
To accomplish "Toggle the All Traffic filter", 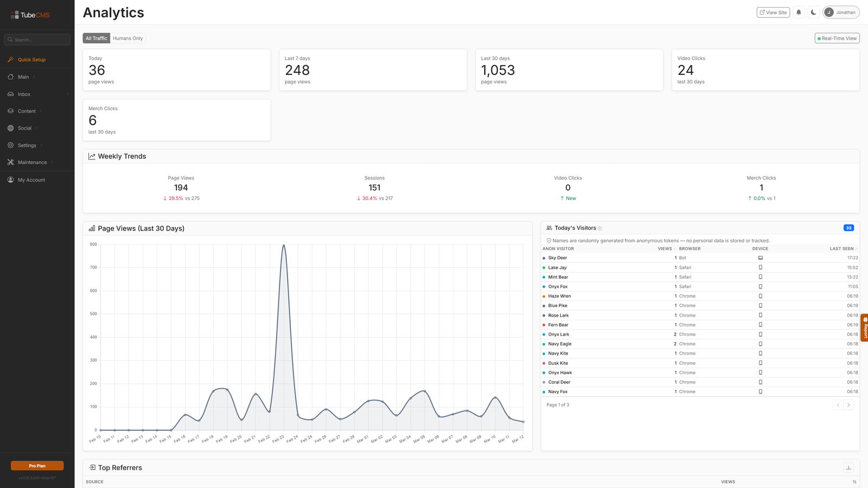I will click(96, 38).
